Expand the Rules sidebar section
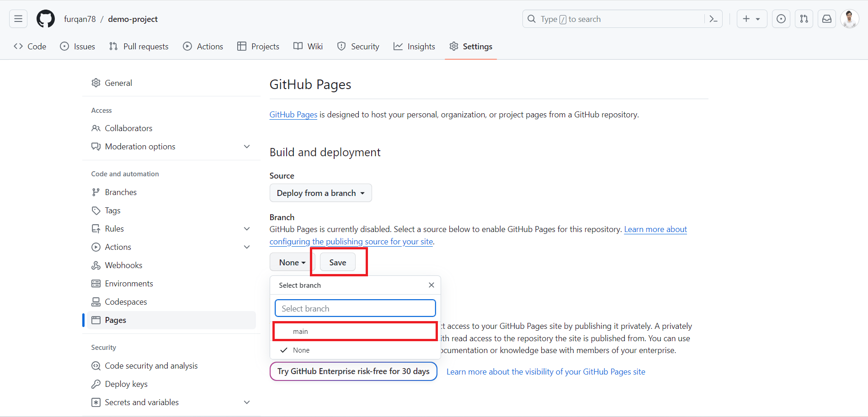Image resolution: width=868 pixels, height=417 pixels. pyautogui.click(x=171, y=229)
